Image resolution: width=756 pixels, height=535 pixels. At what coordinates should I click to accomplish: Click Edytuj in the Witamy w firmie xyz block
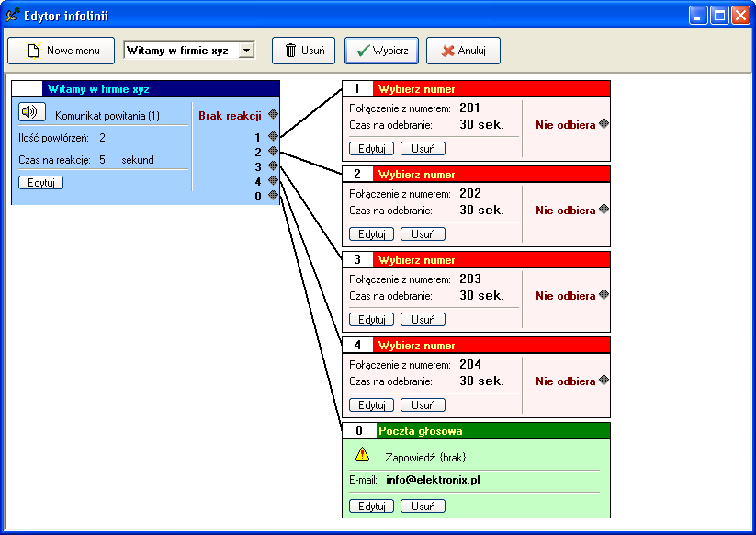coord(41,183)
